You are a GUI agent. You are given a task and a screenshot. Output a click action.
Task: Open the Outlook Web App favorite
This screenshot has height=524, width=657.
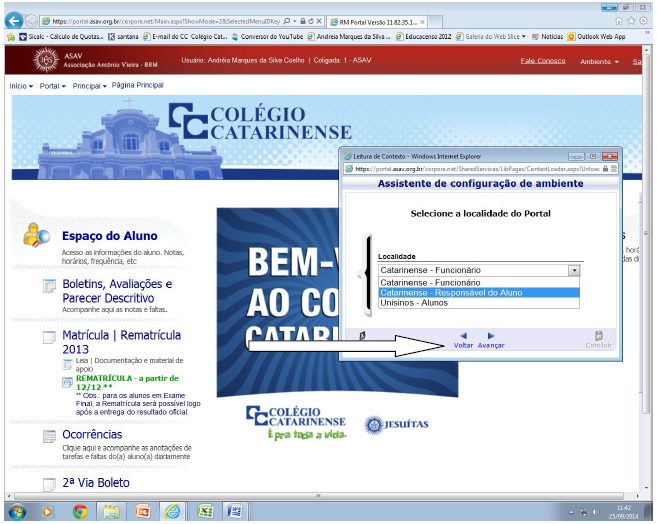click(x=597, y=37)
